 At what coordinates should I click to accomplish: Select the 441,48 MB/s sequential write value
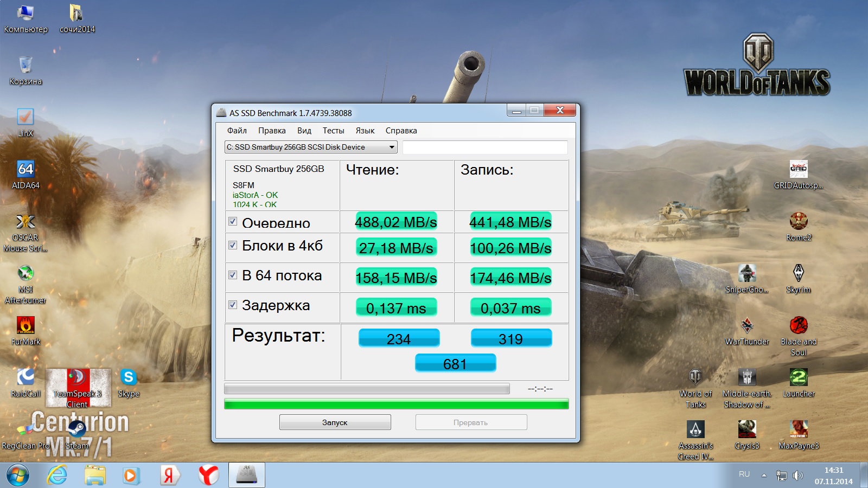coord(510,222)
